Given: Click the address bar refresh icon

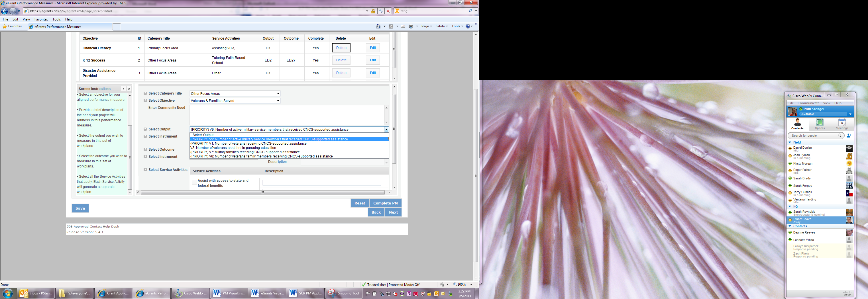Looking at the screenshot, I should (x=381, y=11).
